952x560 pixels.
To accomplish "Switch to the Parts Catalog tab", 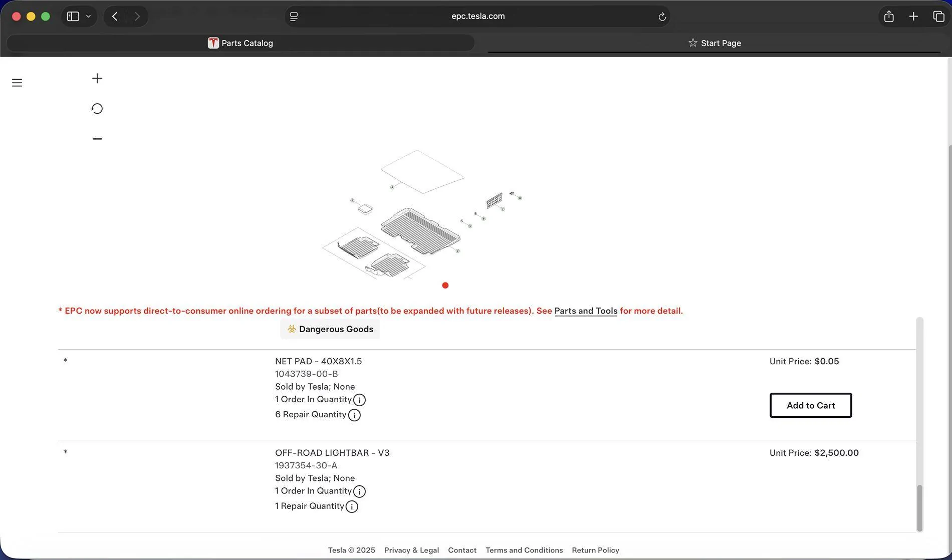I will 241,43.
